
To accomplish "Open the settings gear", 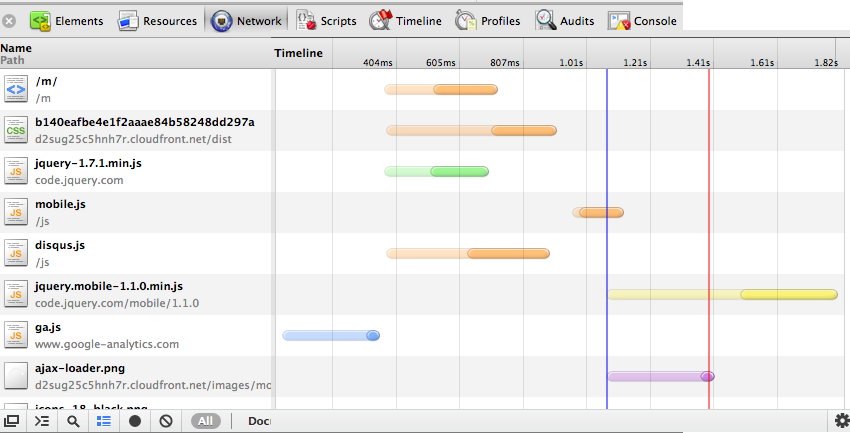I will [x=840, y=420].
